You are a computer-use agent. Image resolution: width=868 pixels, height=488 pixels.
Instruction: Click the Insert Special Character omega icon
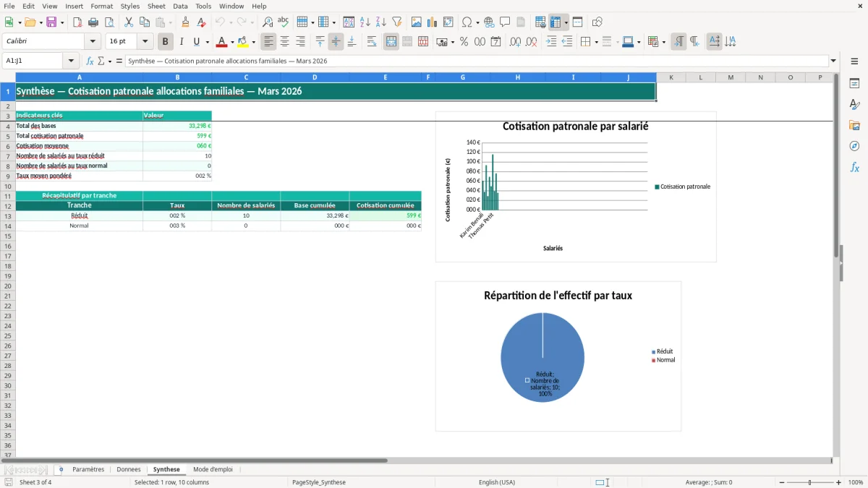click(467, 22)
